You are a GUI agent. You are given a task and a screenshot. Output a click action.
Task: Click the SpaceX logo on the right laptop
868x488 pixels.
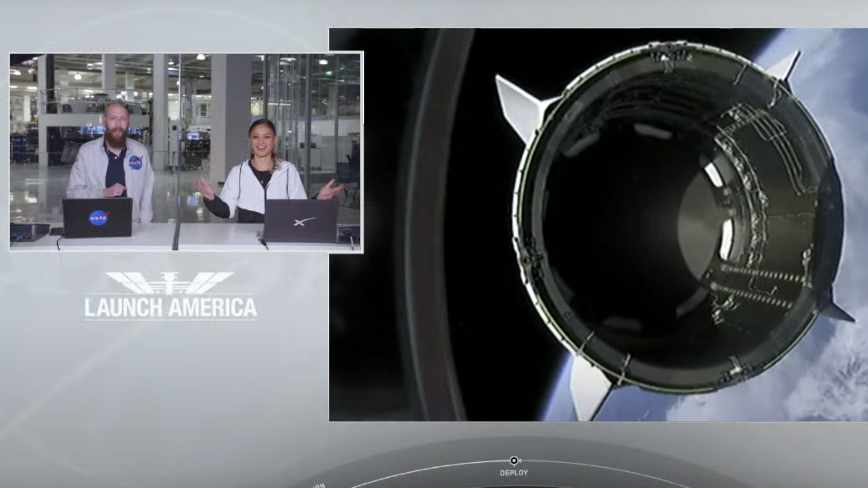click(x=304, y=222)
